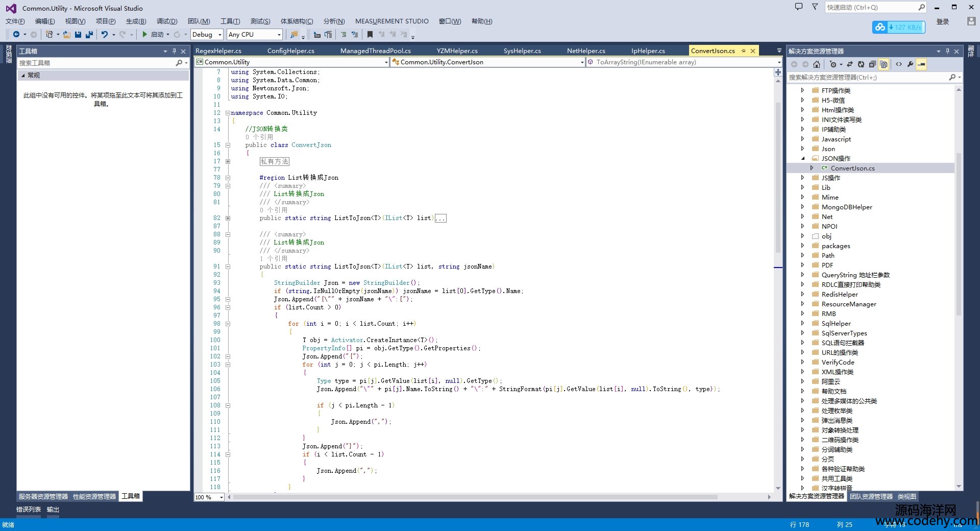Switch to the 类视图 tab
The width and height of the screenshot is (980, 531).
907,496
